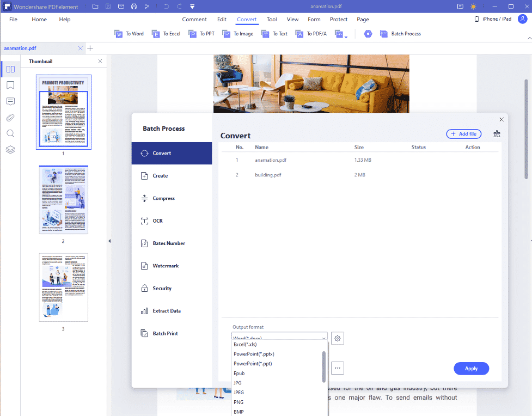Select OCR in Batch Process list

(172, 221)
